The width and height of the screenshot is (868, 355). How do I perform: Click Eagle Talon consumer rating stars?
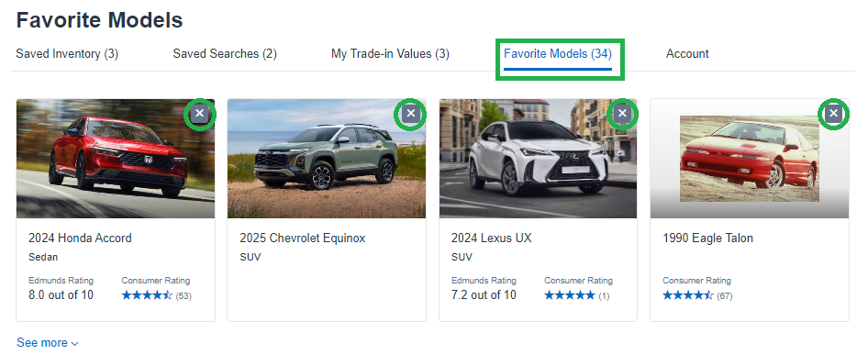point(688,295)
